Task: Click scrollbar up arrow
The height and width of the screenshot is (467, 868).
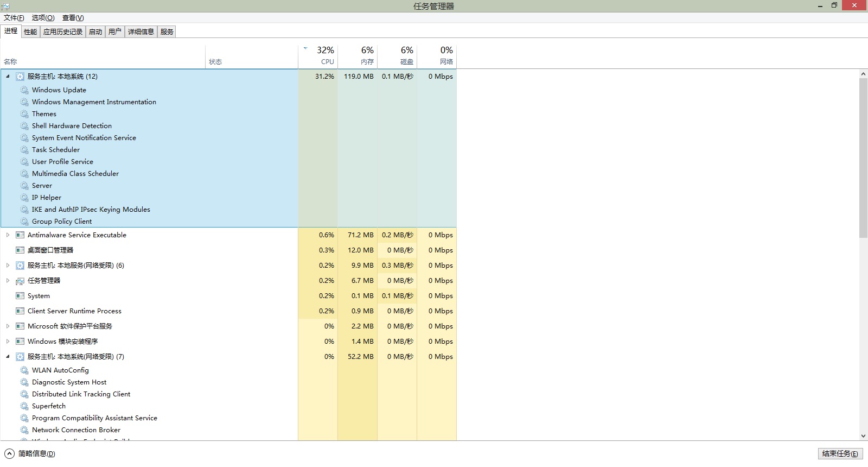Action: coord(863,74)
